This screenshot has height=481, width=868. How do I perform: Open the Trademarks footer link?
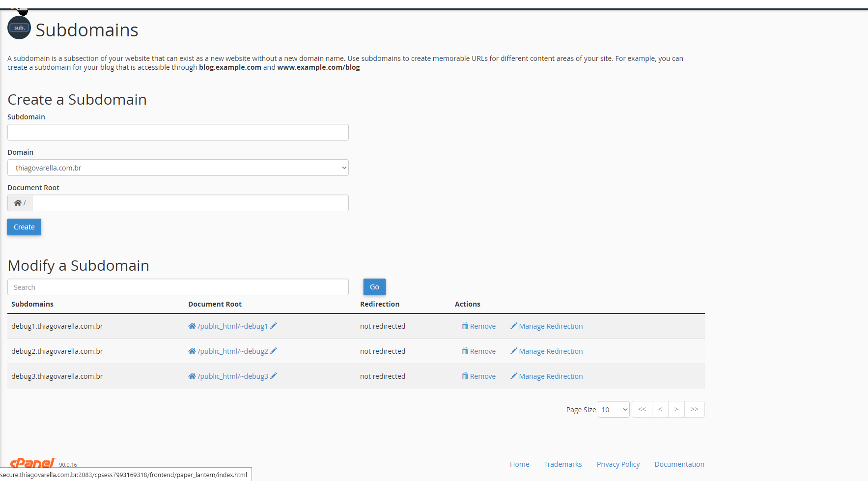[x=563, y=464]
